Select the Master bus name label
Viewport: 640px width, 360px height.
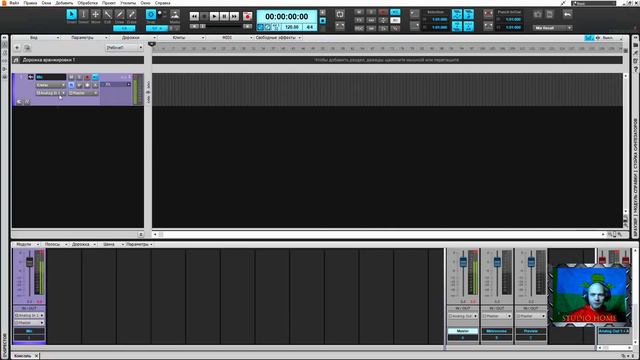point(463,331)
